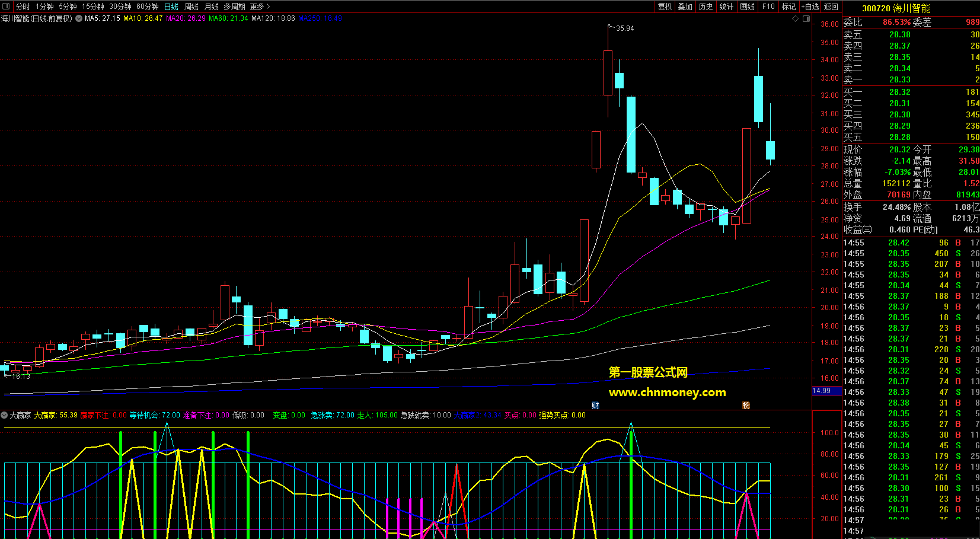Expand the 更多 more periods menu

[x=260, y=7]
